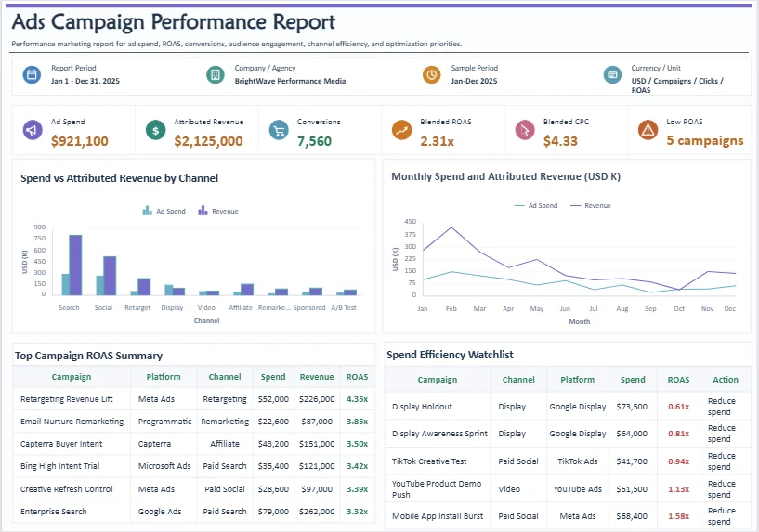Click the 0.61x ROAS value
Screen dimensions: 759x532
click(679, 407)
